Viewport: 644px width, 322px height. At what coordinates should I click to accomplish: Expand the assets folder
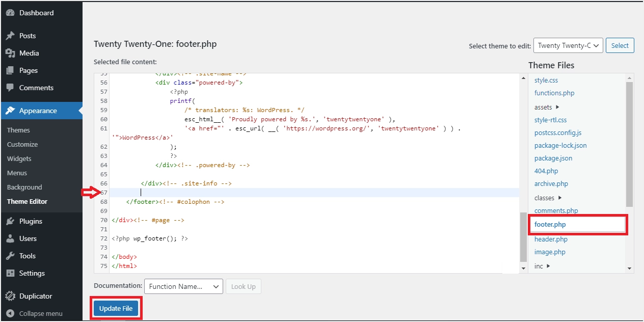pyautogui.click(x=547, y=107)
